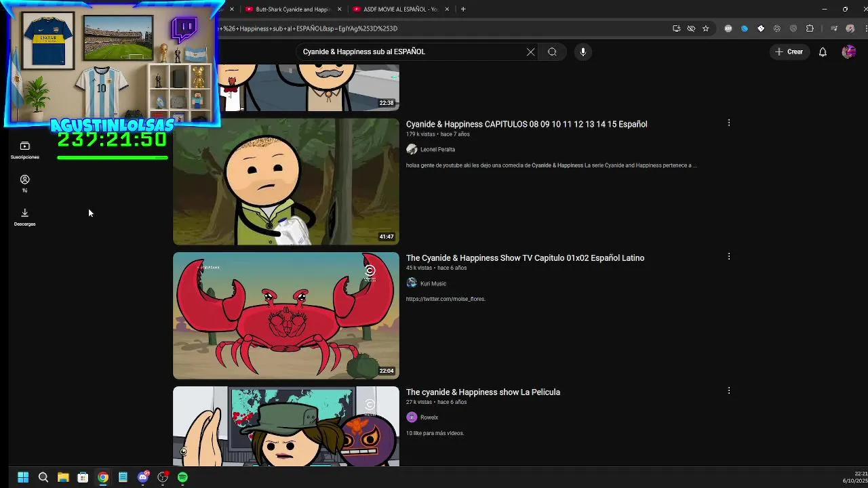Screen dimensions: 868x488
Task: Open OBS Studio from the taskbar
Action: click(x=163, y=477)
